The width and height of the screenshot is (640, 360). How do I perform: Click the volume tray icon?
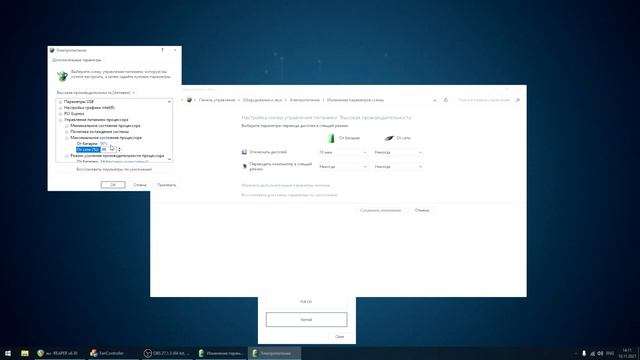pyautogui.click(x=600, y=353)
